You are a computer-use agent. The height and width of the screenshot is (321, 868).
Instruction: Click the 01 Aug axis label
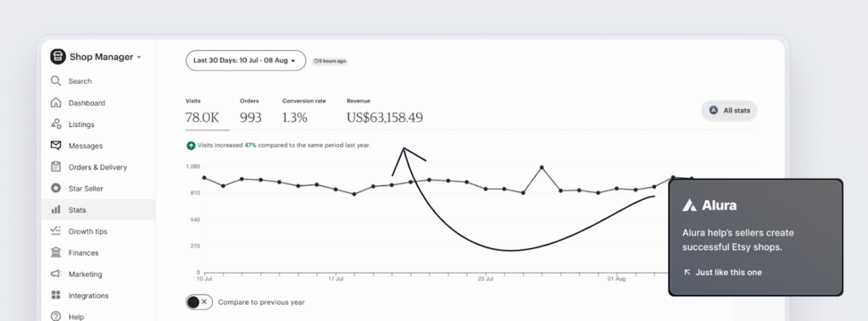[x=617, y=279]
